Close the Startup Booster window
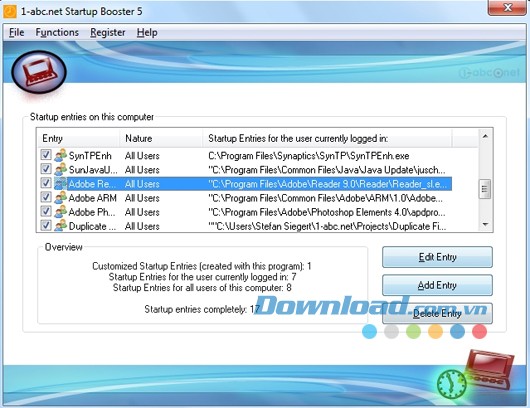The image size is (530, 408). coord(507,8)
